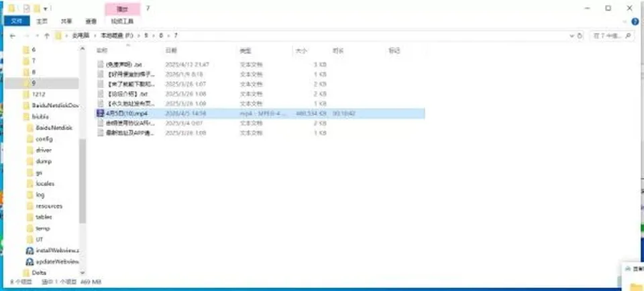
Task: Open the 视频工具 Video Tools tab
Action: click(x=122, y=21)
